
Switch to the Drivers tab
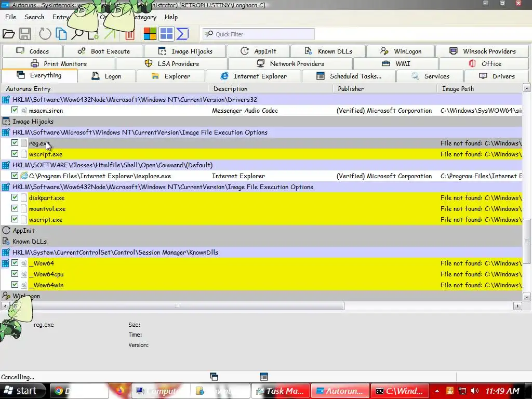pos(497,76)
